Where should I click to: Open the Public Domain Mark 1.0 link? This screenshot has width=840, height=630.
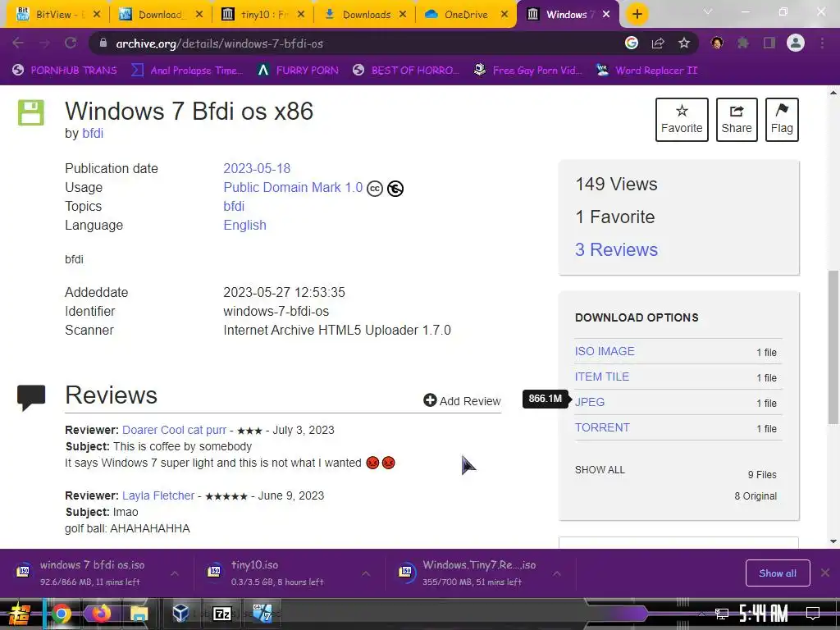click(x=293, y=188)
